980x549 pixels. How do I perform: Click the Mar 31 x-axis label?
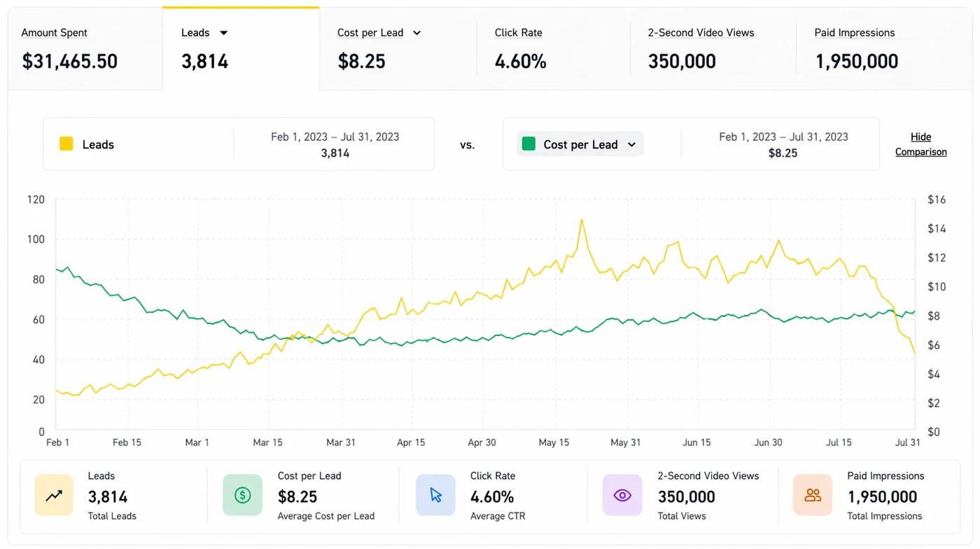click(341, 443)
